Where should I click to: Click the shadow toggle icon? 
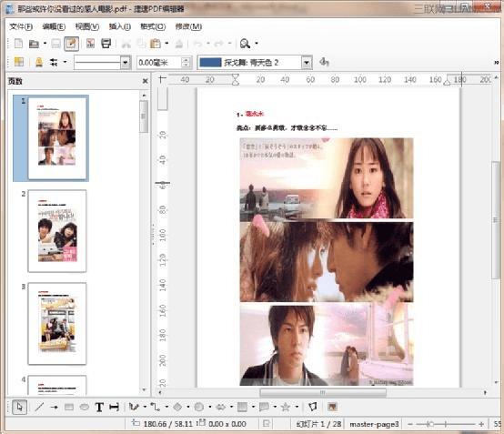tap(324, 62)
